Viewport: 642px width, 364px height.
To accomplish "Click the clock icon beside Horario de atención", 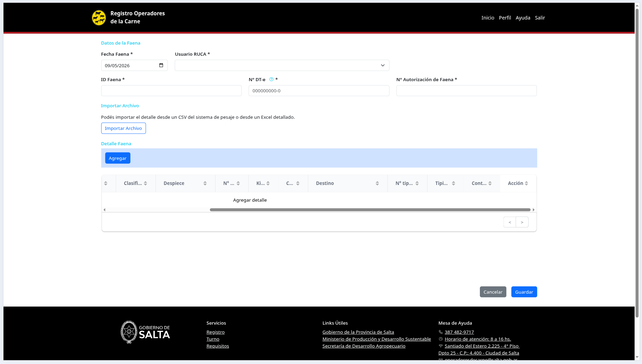I will (441, 339).
